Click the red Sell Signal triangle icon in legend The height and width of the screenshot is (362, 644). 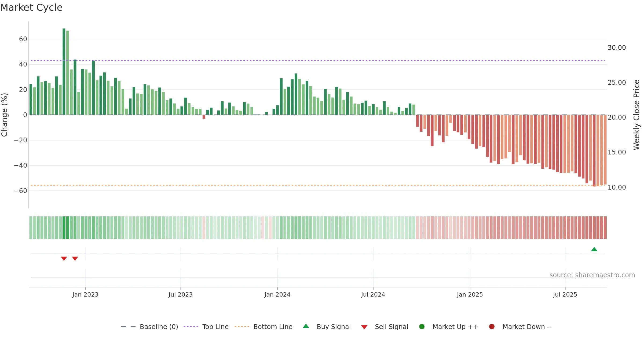[x=364, y=327]
